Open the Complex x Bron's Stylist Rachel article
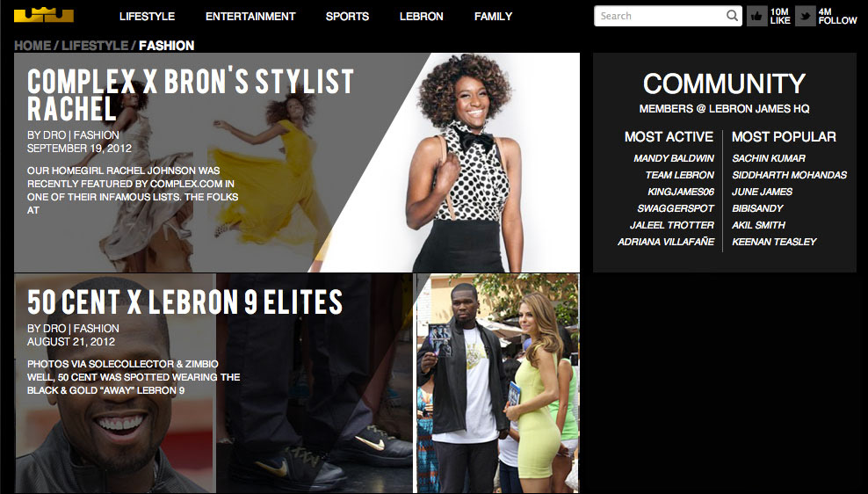This screenshot has height=494, width=868. (x=191, y=94)
